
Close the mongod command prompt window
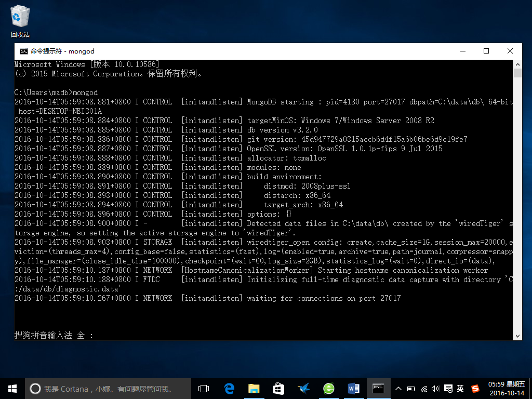point(510,51)
